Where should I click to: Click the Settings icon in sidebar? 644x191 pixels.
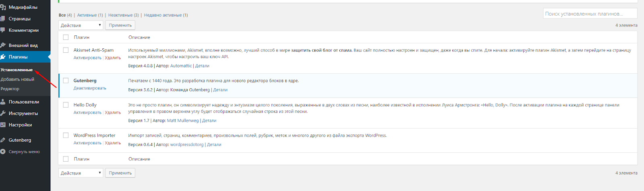(3, 125)
